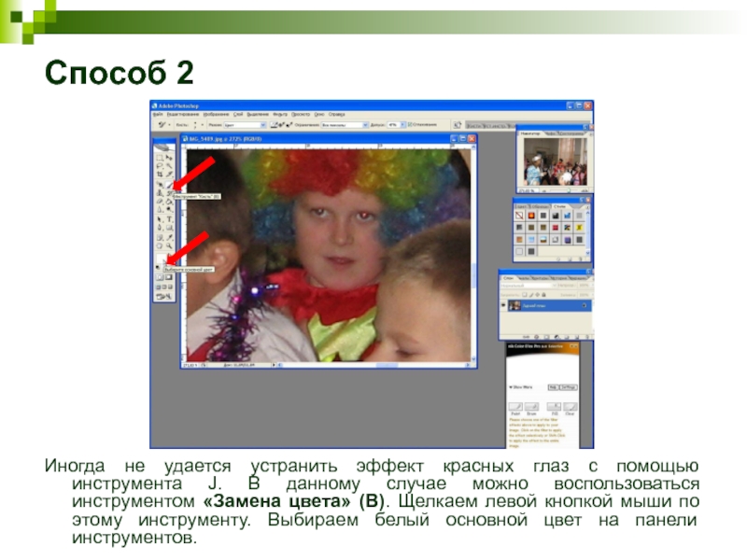This screenshot has width=747, height=560.
Task: Hide the background layer with eye icon
Action: point(505,305)
